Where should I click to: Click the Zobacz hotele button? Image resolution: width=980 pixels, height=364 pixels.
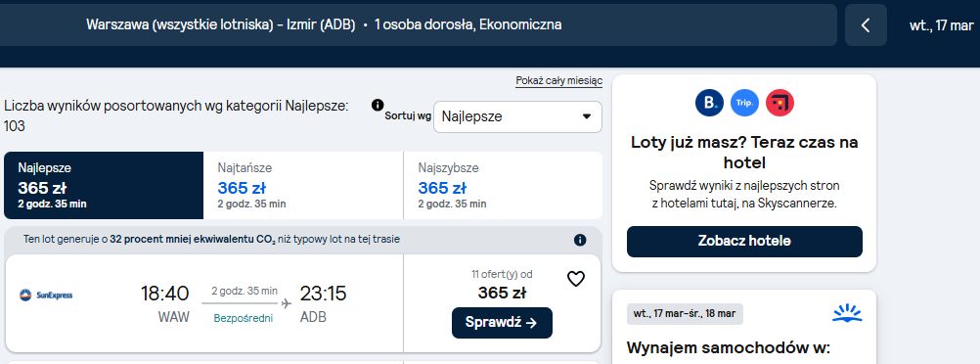coord(744,242)
